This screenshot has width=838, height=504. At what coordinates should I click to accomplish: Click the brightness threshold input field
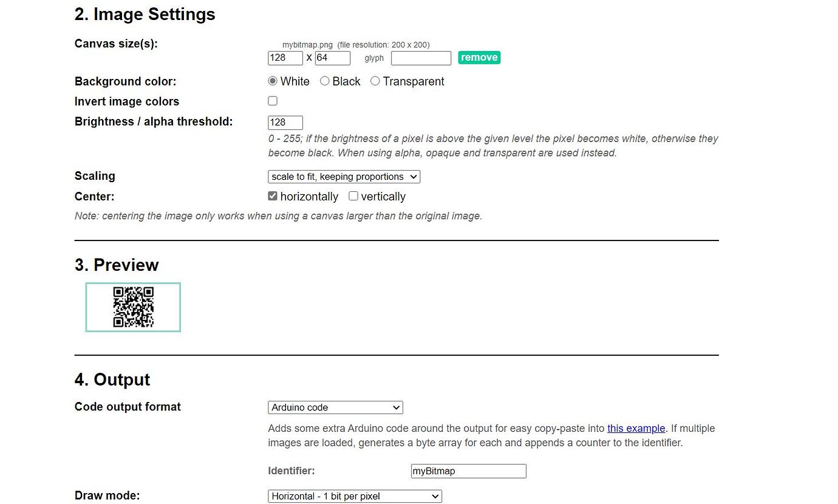pos(285,123)
